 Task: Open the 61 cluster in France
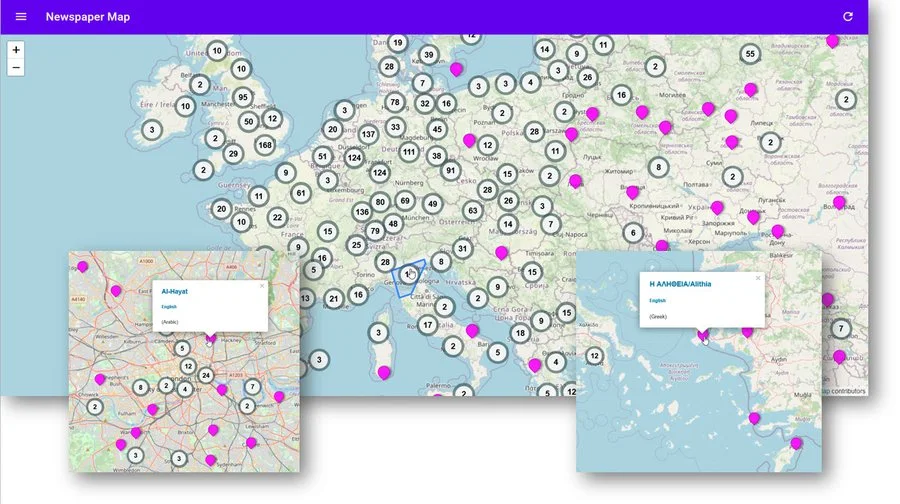pyautogui.click(x=301, y=193)
